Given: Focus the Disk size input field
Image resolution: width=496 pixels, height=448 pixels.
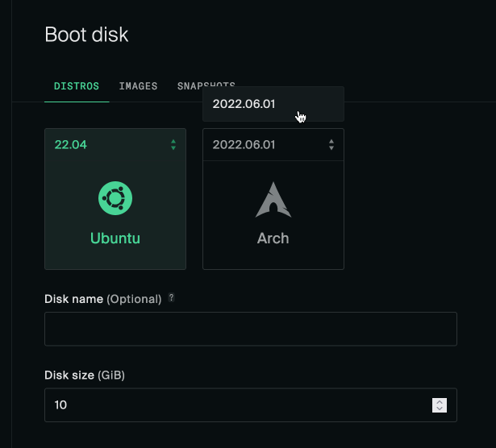Looking at the screenshot, I should click(x=251, y=405).
